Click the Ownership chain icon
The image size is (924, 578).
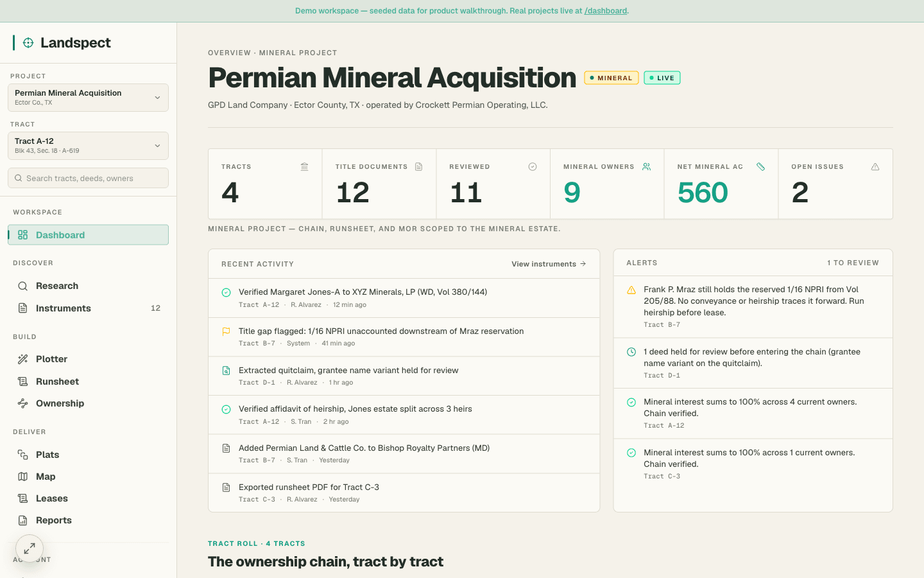(x=23, y=403)
